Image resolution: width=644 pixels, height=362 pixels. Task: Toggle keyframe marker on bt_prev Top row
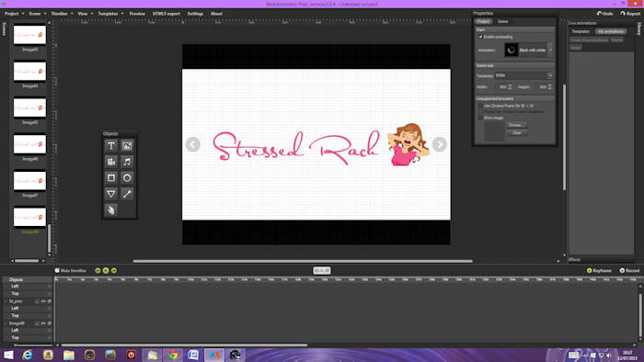click(50, 316)
